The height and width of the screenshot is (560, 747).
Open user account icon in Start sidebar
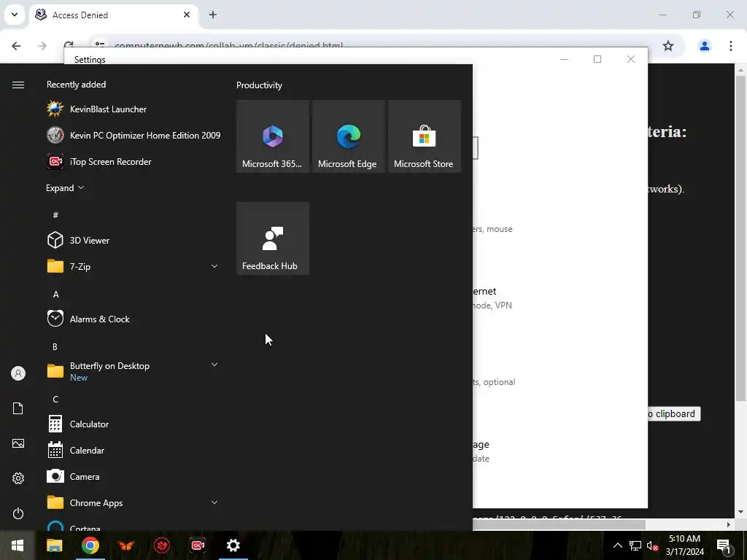click(x=18, y=373)
